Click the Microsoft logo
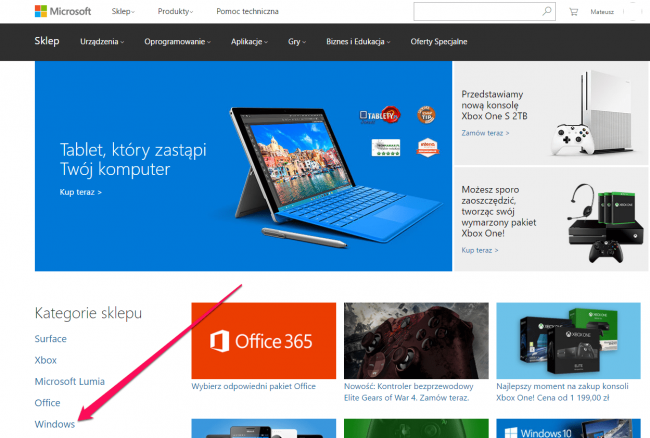Viewport: 650px width, 438px height. pyautogui.click(x=63, y=11)
